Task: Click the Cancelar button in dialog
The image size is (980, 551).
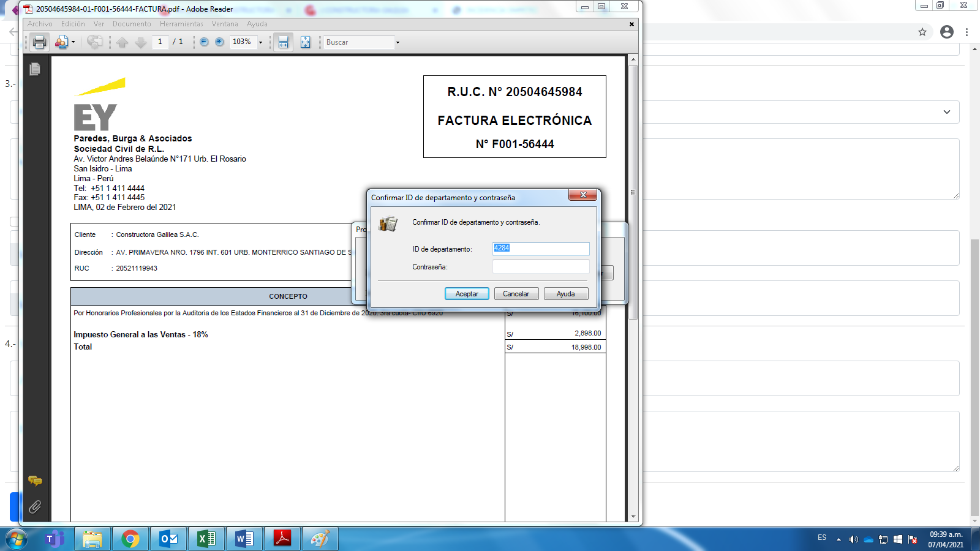Action: point(516,294)
